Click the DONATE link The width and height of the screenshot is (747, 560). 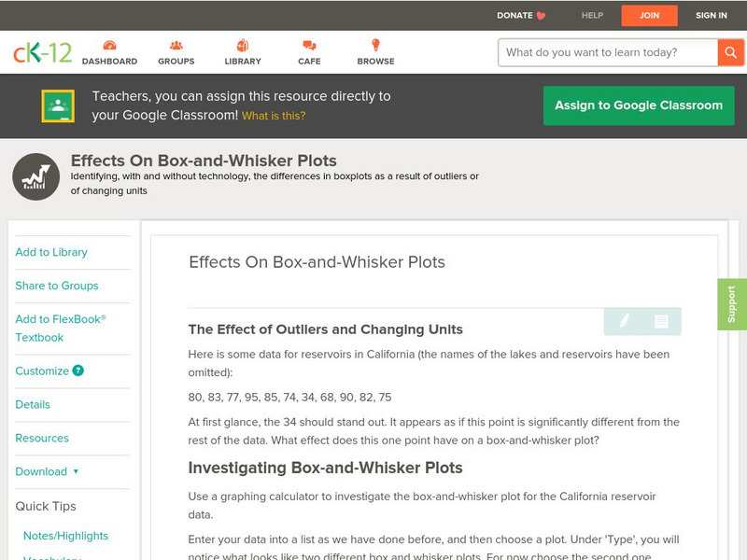click(x=514, y=15)
